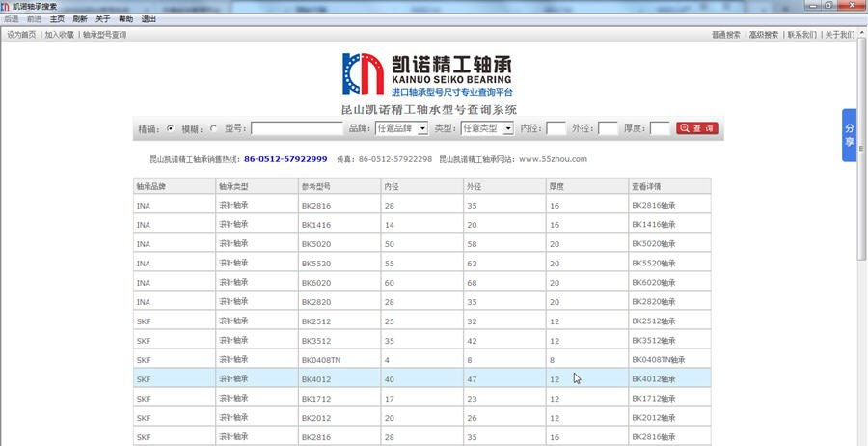Select the 模糊 fuzzy match radio button
Screen dimensions: 868x446
pos(213,128)
